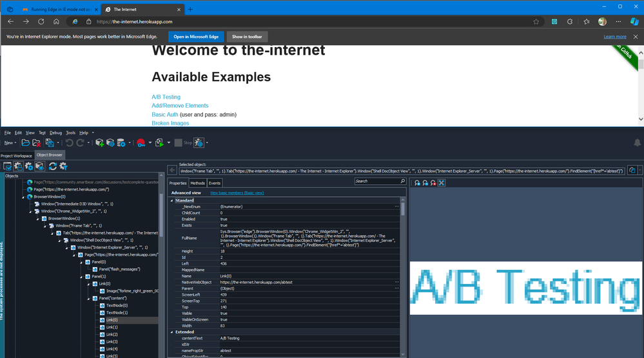Switch to the Methods tab
This screenshot has width=644, height=358.
(x=197, y=183)
